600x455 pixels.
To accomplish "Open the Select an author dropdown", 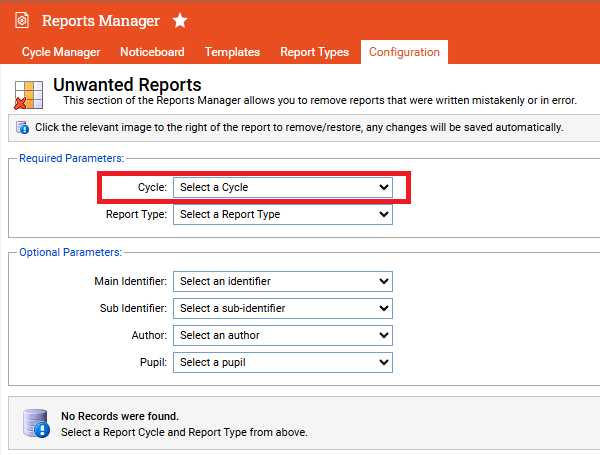I will coord(283,335).
